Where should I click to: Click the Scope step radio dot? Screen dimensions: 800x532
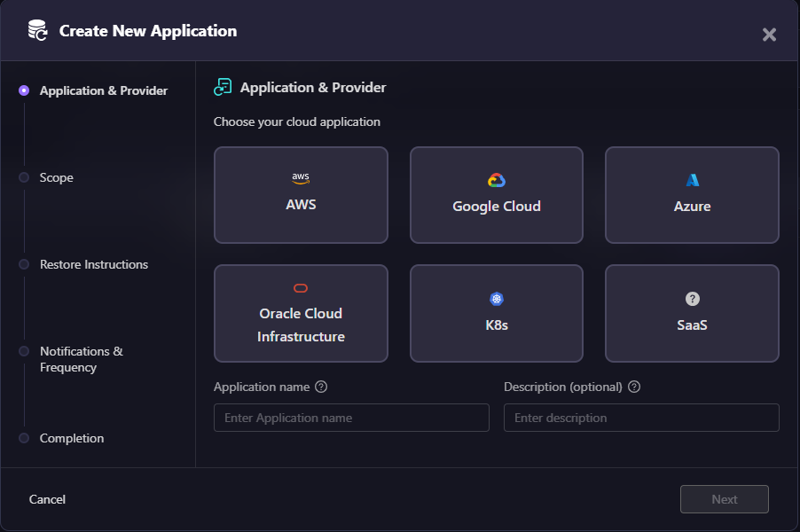(x=24, y=177)
